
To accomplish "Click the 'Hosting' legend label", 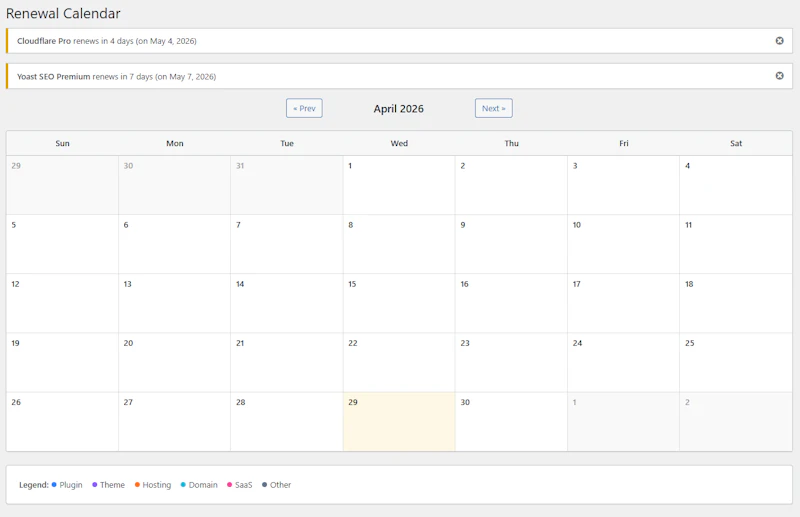I will click(x=157, y=485).
